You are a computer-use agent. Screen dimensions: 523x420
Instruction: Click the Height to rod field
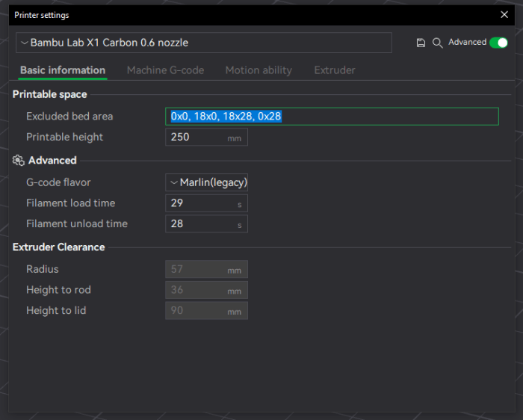click(x=206, y=290)
